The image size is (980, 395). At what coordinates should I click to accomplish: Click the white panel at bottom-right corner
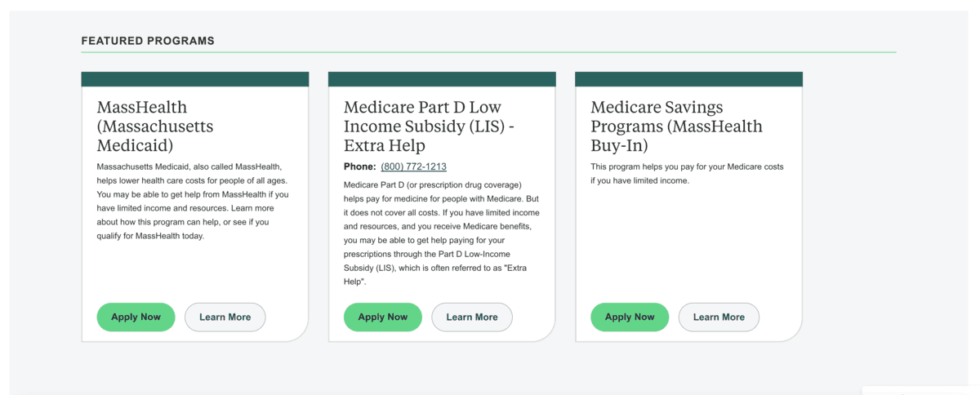click(920, 390)
